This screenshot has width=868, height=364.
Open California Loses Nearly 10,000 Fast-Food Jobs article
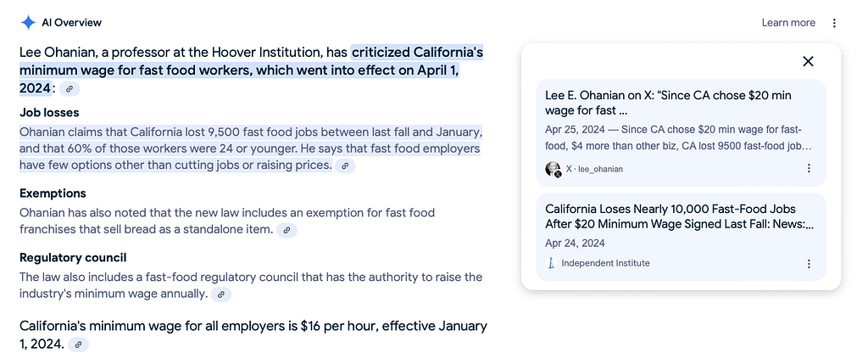(x=679, y=216)
